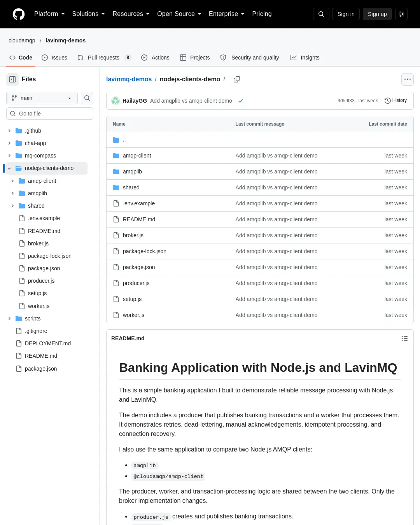This screenshot has height=525, width=420.
Task: Open the more options ellipsis button
Action: (408, 79)
